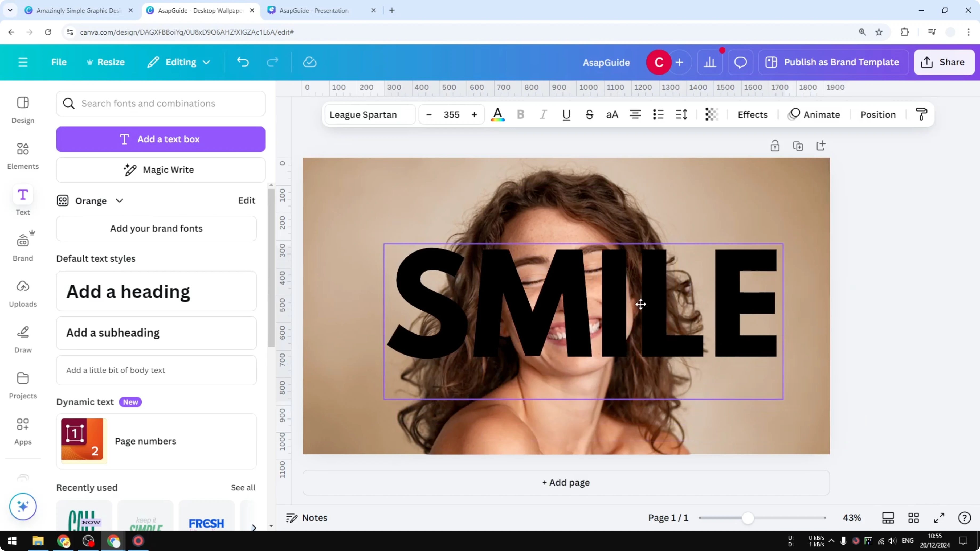Toggle bold formatting on SMILE text
The image size is (980, 551).
[520, 114]
